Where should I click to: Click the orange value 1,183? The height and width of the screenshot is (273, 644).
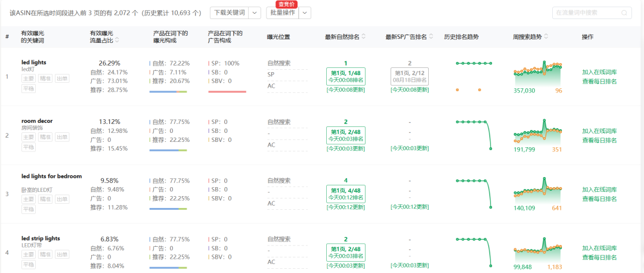click(555, 267)
